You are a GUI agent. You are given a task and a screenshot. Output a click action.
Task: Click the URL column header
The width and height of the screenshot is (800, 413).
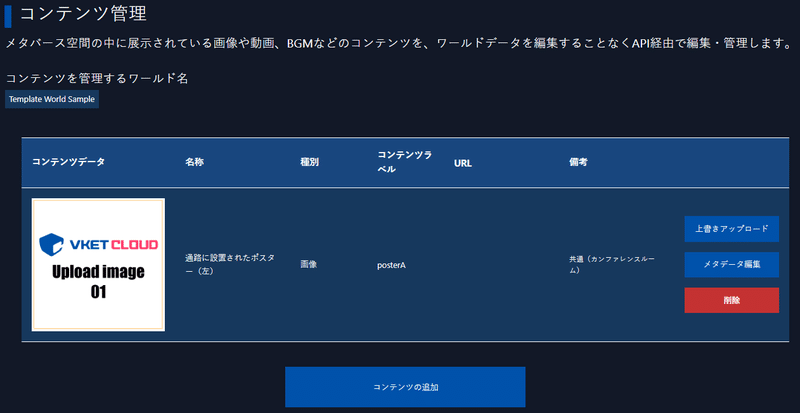pyautogui.click(x=463, y=163)
